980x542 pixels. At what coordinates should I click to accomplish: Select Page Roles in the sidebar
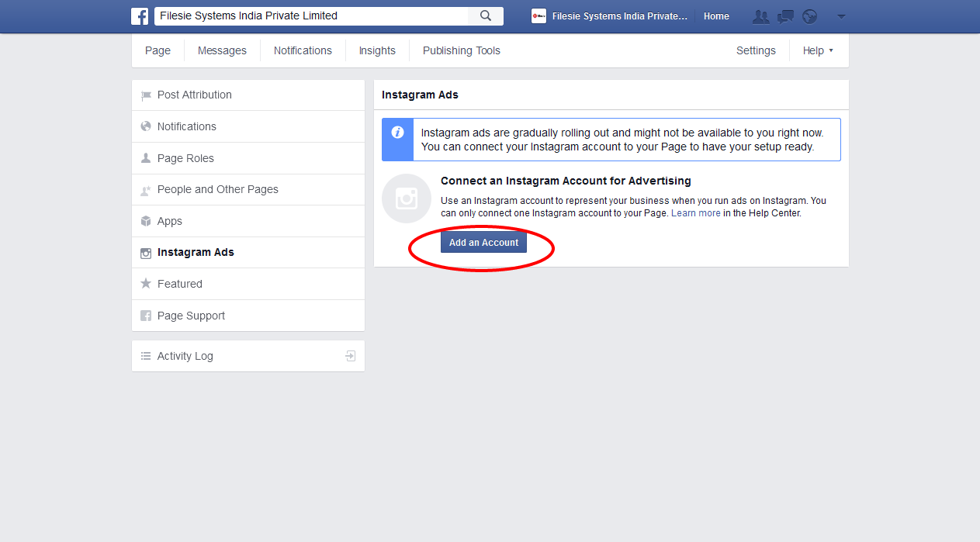click(185, 158)
